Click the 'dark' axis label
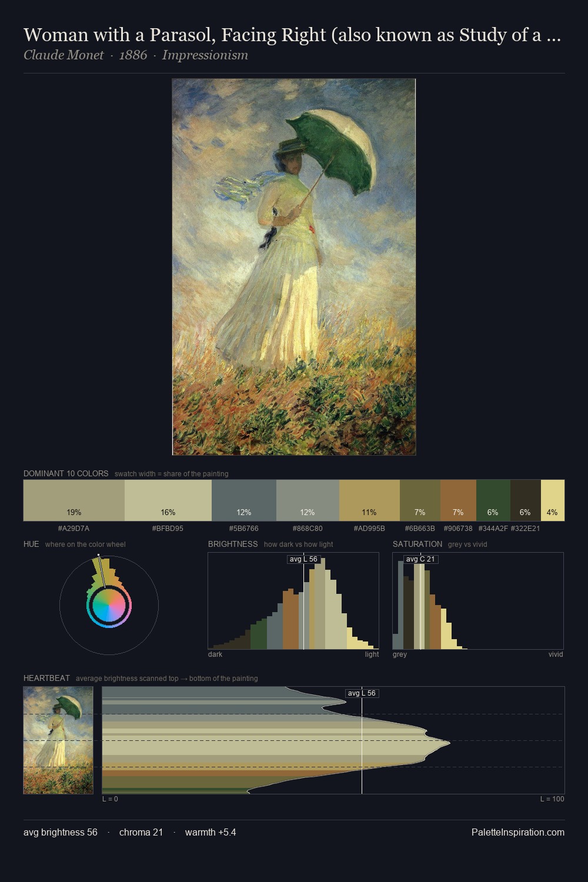 point(215,654)
